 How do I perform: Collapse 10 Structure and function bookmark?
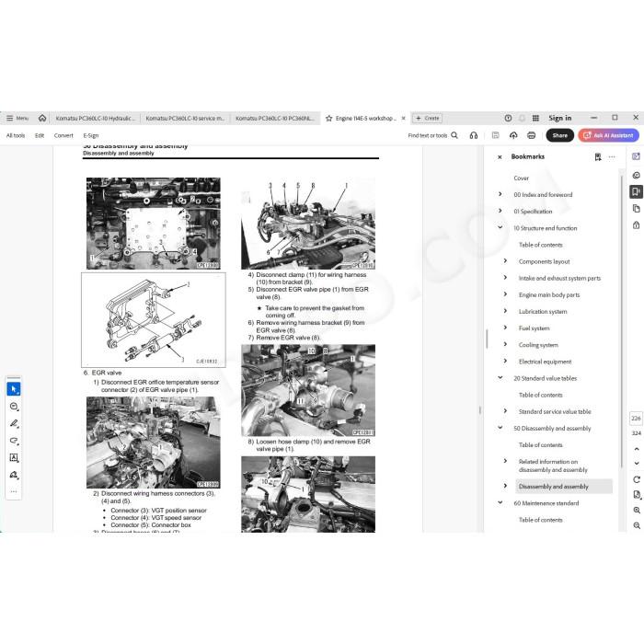[x=500, y=227]
